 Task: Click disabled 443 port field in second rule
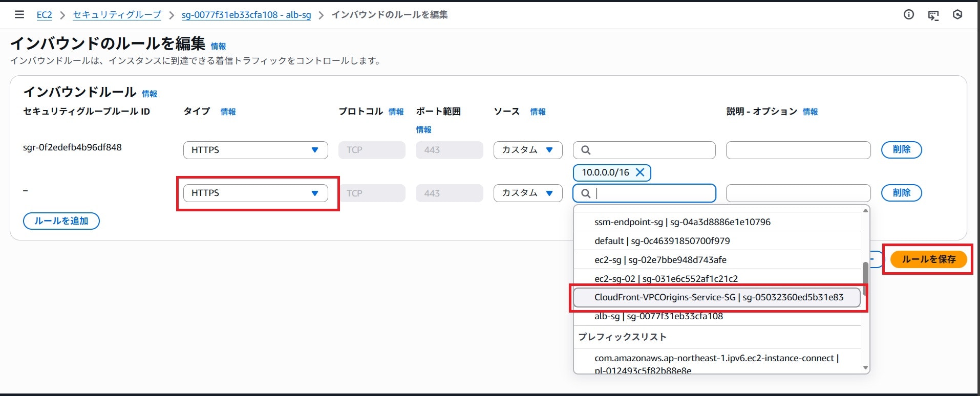coord(450,193)
